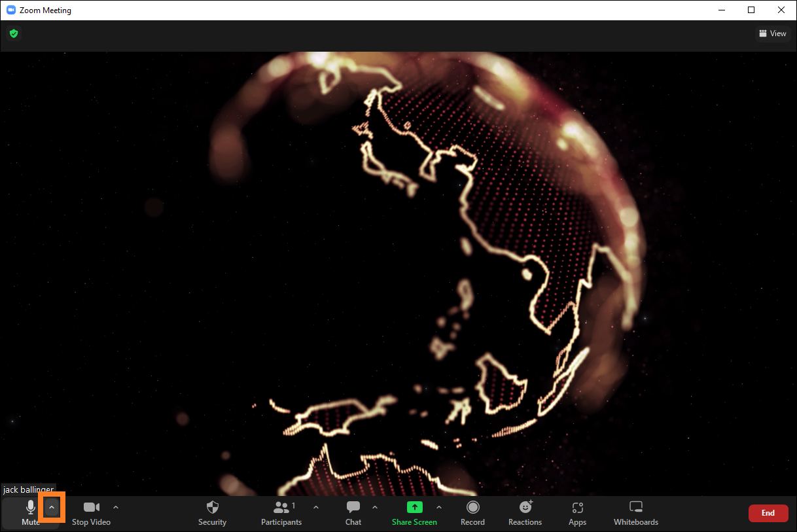Open the Reactions emoji picker
The height and width of the screenshot is (532, 797).
[525, 513]
